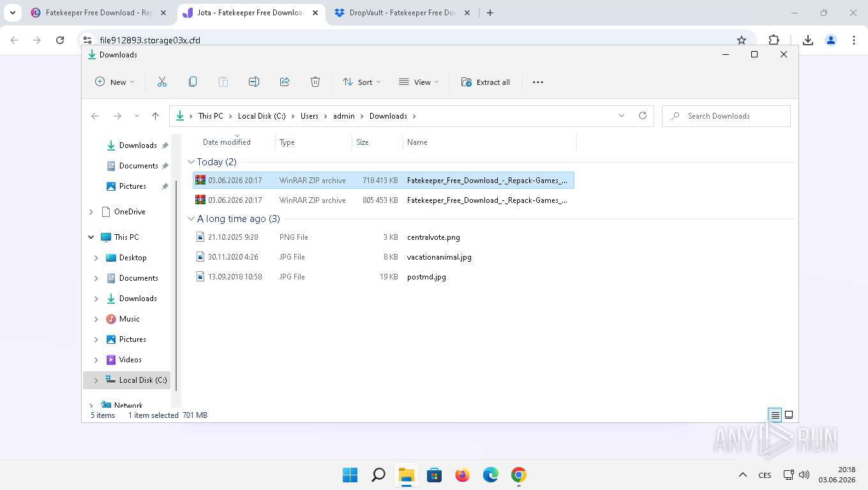Click Local Disk (C:) breadcrumb
868x490 pixels.
tap(262, 116)
